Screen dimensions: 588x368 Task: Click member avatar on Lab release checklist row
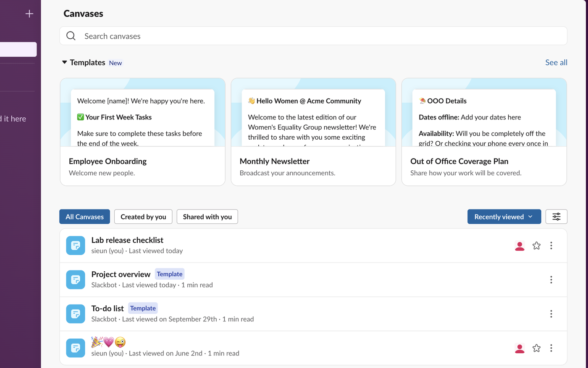coord(520,246)
